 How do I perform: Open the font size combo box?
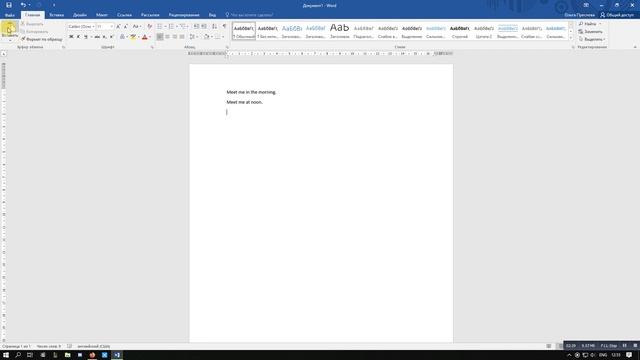pyautogui.click(x=104, y=26)
